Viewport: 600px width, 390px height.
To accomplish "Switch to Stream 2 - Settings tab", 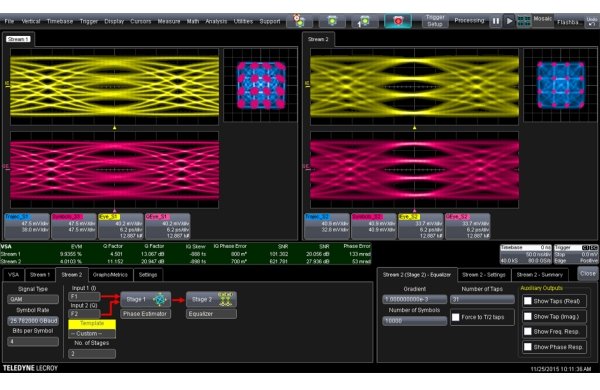I will pyautogui.click(x=484, y=275).
